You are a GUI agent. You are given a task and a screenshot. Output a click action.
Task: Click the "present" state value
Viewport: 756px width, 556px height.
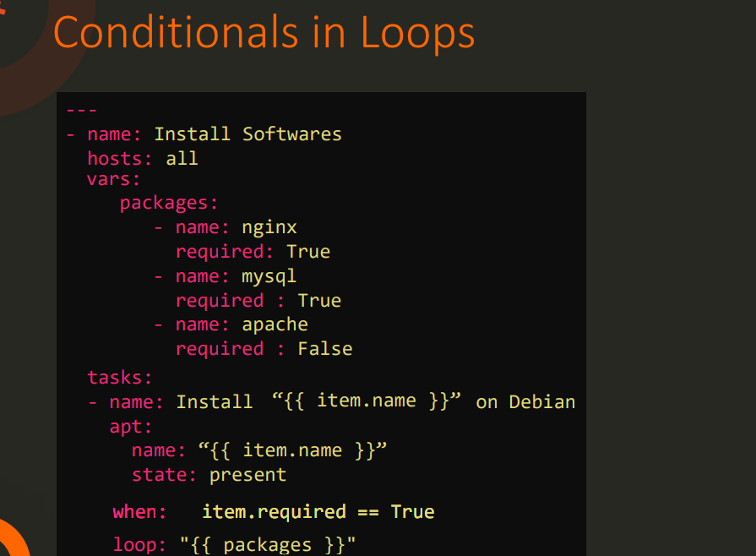(x=247, y=475)
